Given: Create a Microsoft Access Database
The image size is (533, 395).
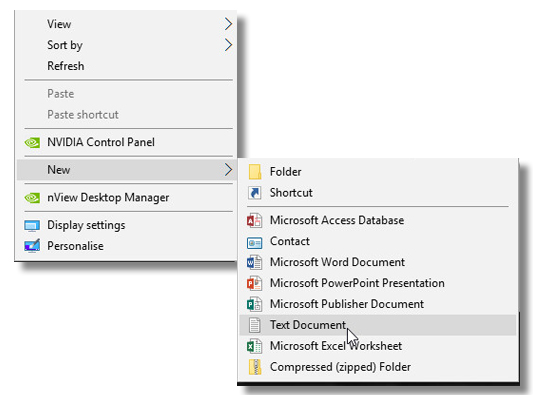Looking at the screenshot, I should pos(378,220).
